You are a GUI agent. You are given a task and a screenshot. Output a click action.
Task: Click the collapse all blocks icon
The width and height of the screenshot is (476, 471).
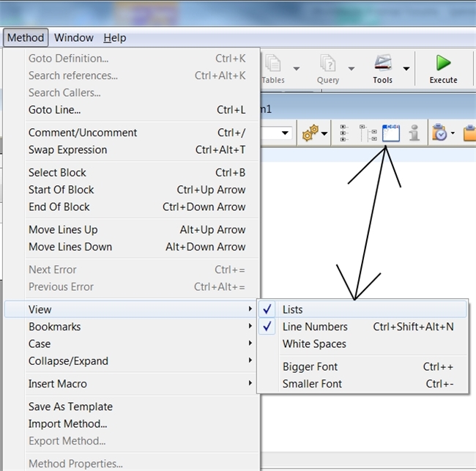point(343,133)
